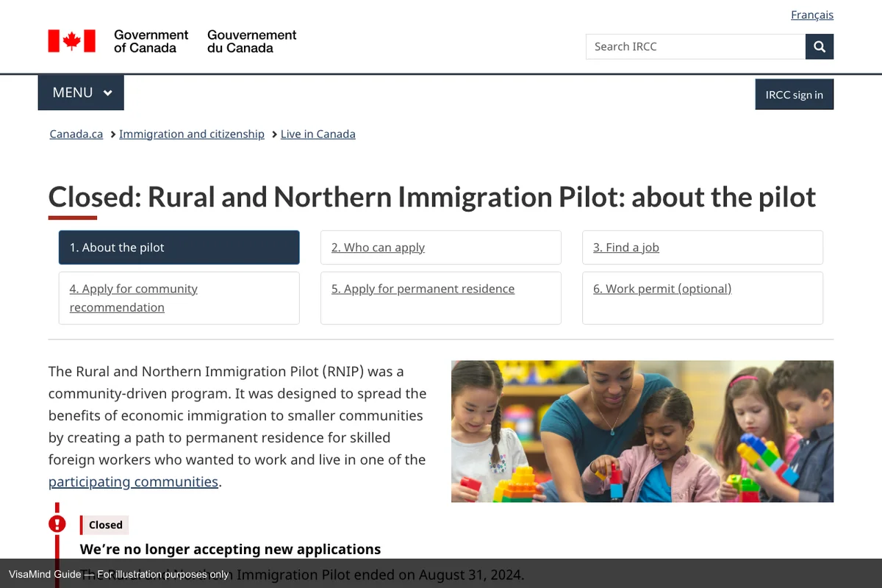Go to the '3. Find a job' tab
882x588 pixels.
[x=625, y=248]
